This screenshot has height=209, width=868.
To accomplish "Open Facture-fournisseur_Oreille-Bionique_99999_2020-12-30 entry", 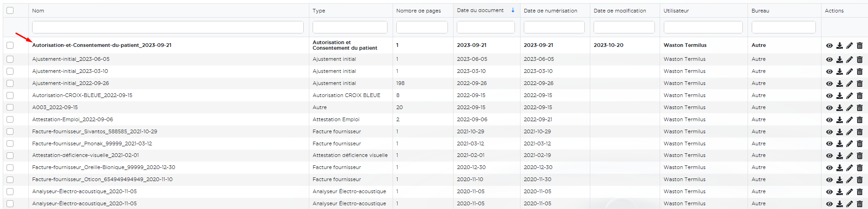I will click(x=104, y=167).
